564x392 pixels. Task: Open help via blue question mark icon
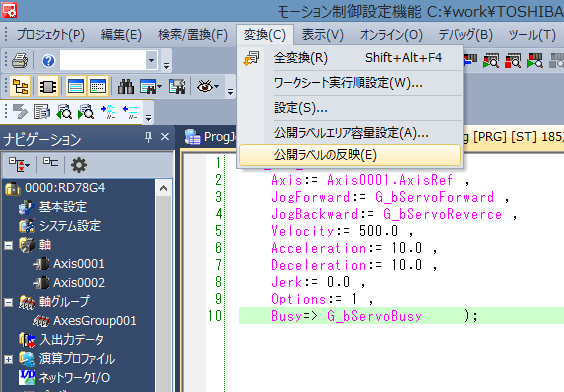[x=48, y=61]
